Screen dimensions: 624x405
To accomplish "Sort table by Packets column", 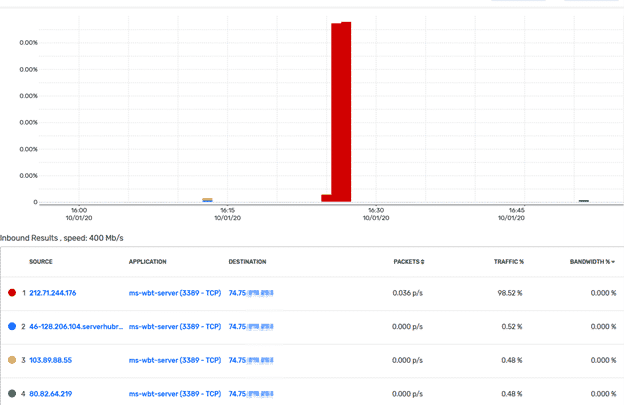I will (409, 262).
